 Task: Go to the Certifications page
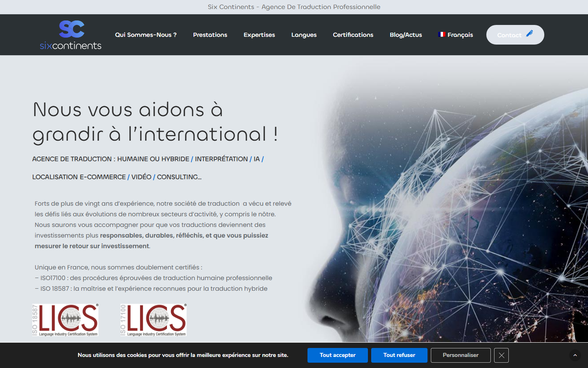click(353, 35)
